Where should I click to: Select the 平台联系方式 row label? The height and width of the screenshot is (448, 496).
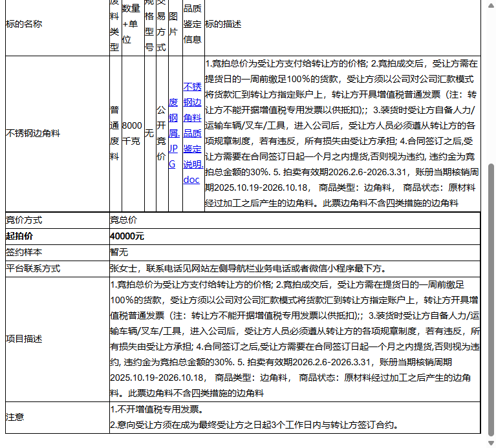coord(58,268)
